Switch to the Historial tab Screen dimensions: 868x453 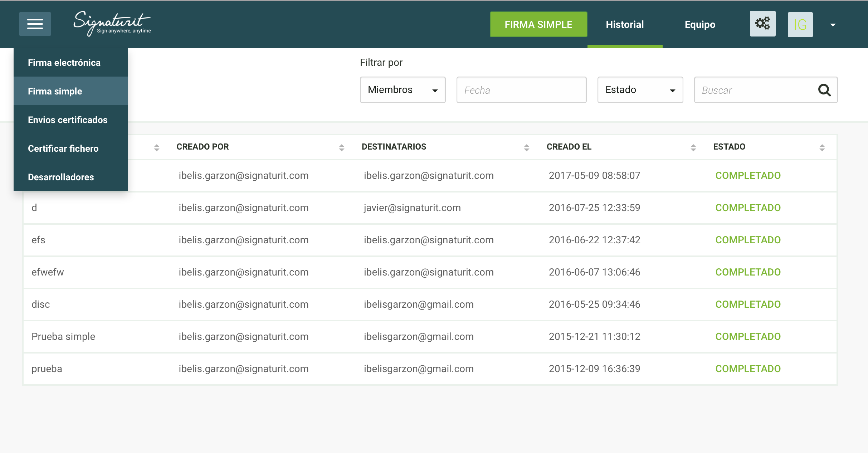point(625,24)
